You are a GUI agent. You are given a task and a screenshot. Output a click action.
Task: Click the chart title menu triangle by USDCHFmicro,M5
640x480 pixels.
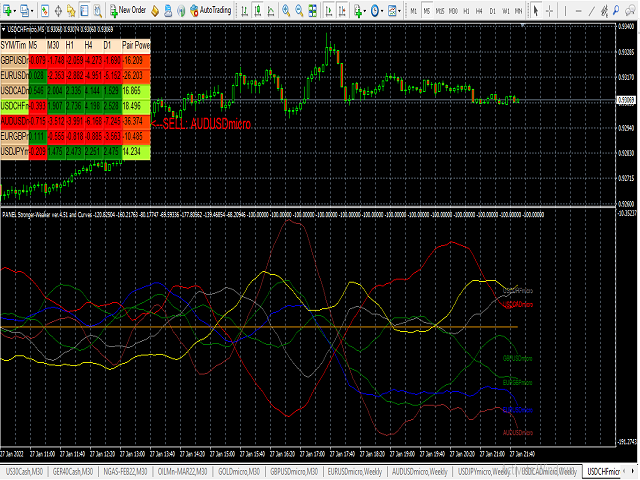click(4, 29)
